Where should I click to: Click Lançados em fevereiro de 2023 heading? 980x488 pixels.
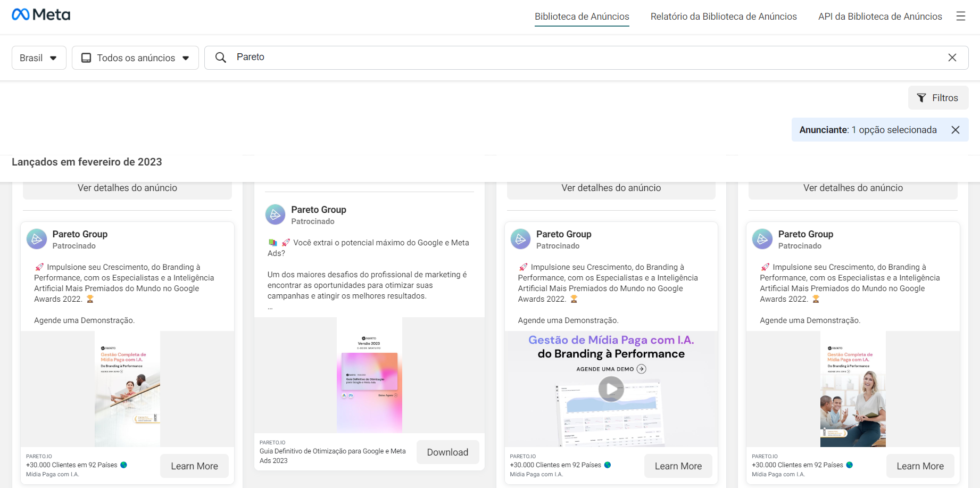[87, 162]
